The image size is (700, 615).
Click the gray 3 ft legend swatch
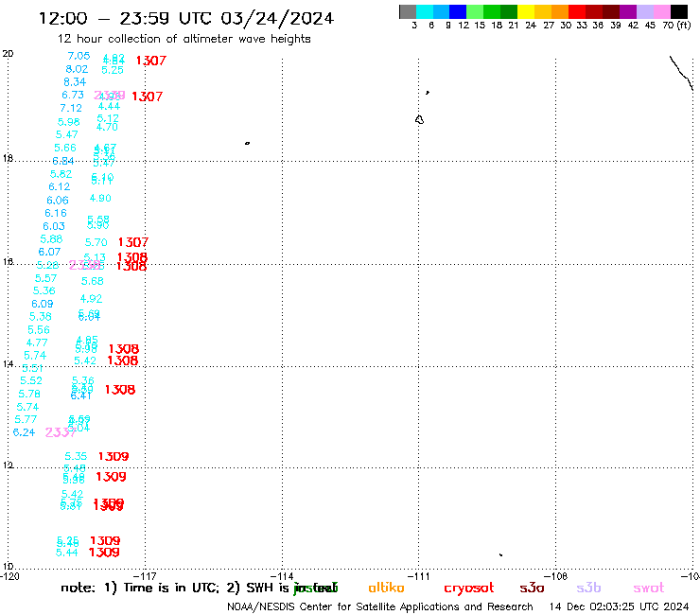point(408,11)
